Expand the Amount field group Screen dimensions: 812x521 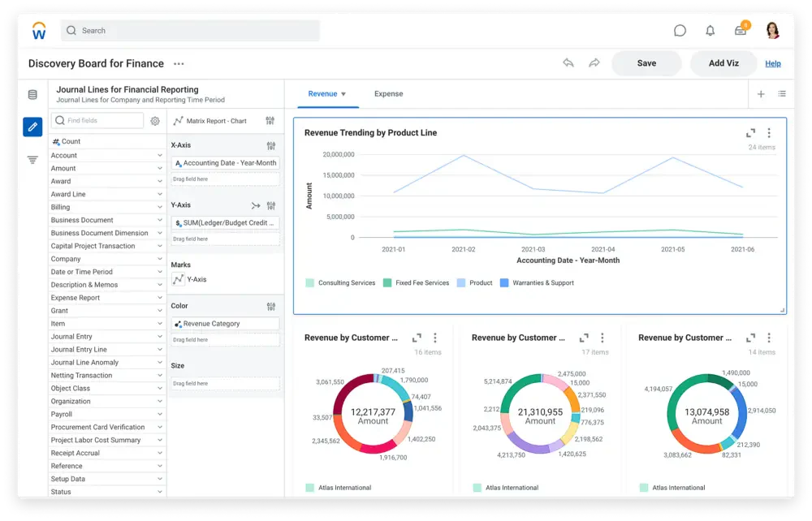[x=160, y=168]
